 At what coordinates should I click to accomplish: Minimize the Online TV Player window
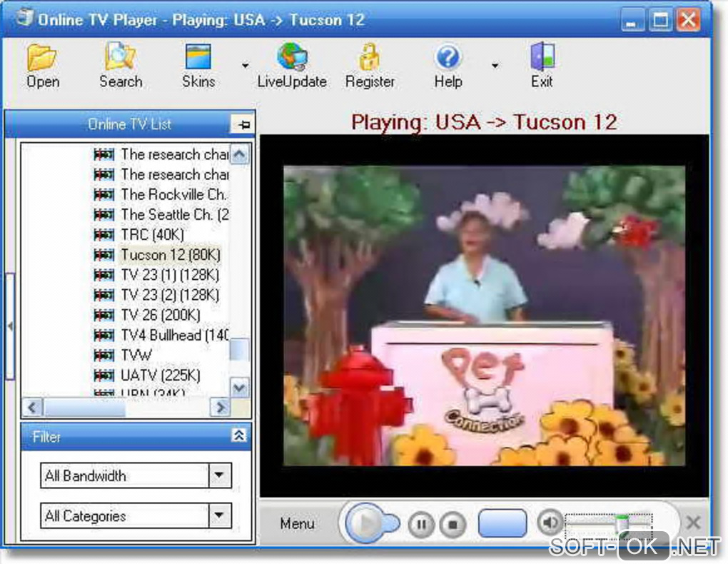coord(632,21)
